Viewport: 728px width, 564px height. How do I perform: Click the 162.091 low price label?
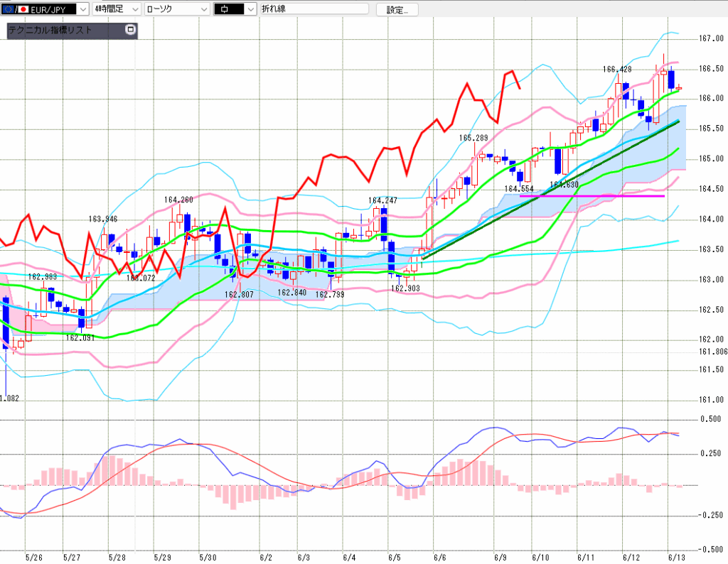tap(80, 337)
